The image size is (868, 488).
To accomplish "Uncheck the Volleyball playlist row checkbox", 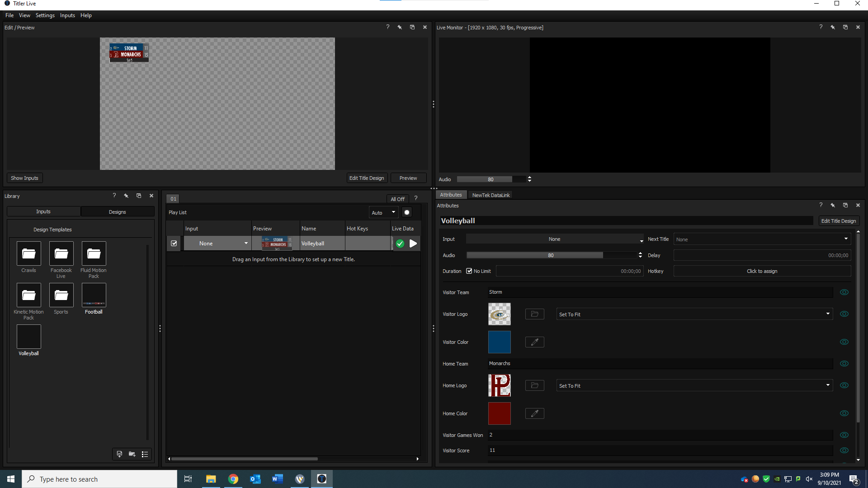I will coord(174,244).
